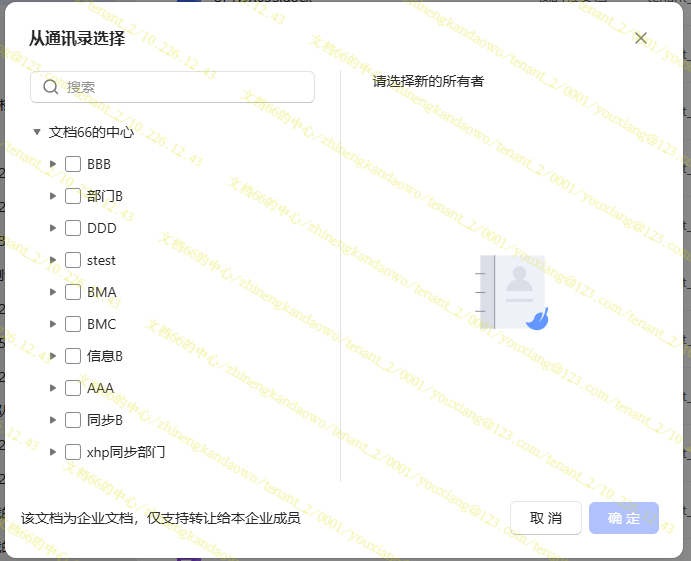Click the 文档66的中心 organization label
The image size is (691, 561).
tap(91, 132)
